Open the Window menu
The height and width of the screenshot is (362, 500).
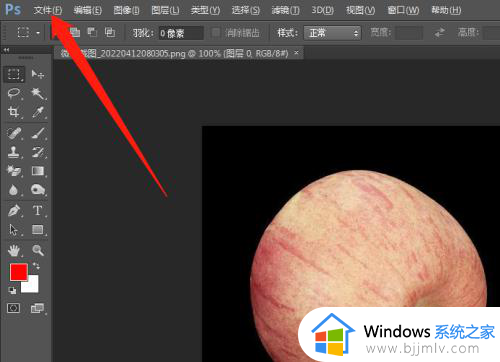(403, 10)
